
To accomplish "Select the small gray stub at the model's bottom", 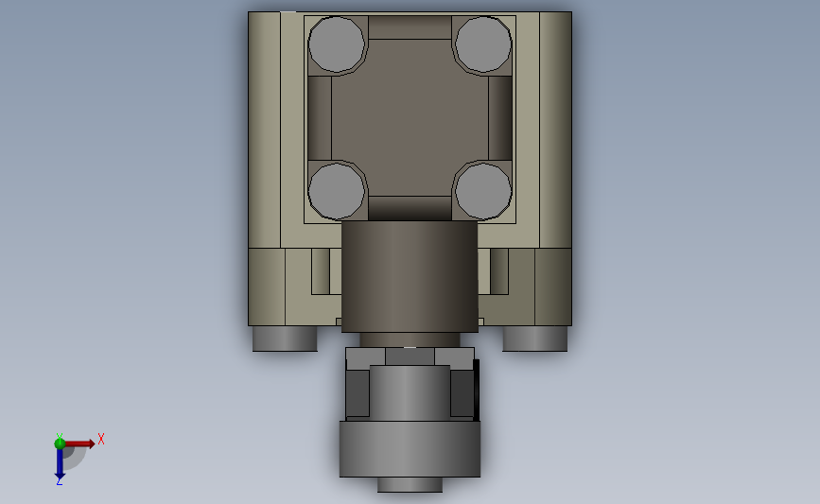I will [410, 485].
